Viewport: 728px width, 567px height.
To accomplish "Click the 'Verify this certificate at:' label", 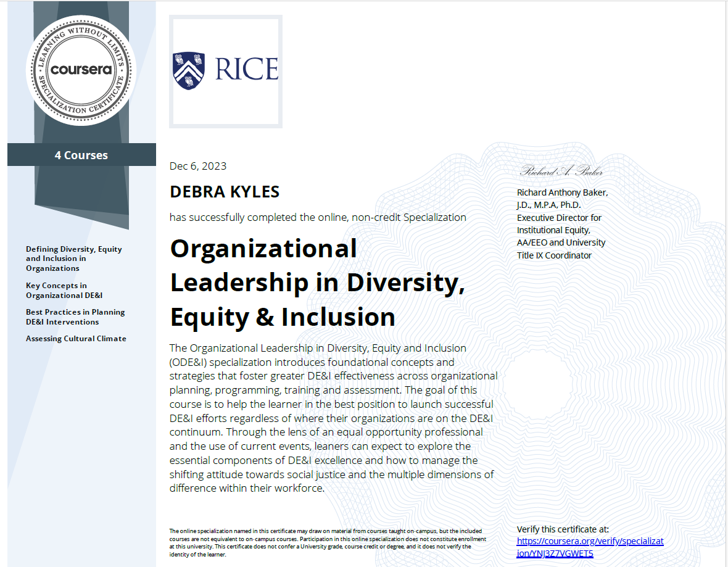I will point(563,529).
